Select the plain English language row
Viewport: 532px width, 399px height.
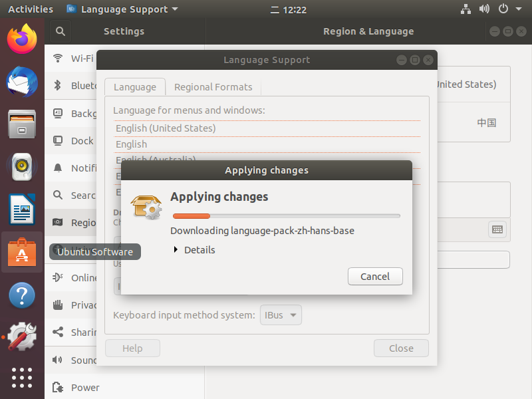coord(267,144)
